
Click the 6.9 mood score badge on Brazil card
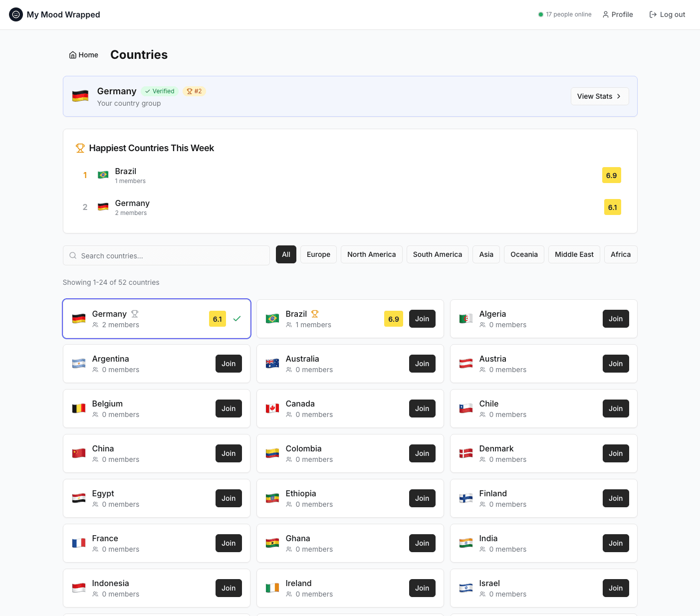pos(394,319)
